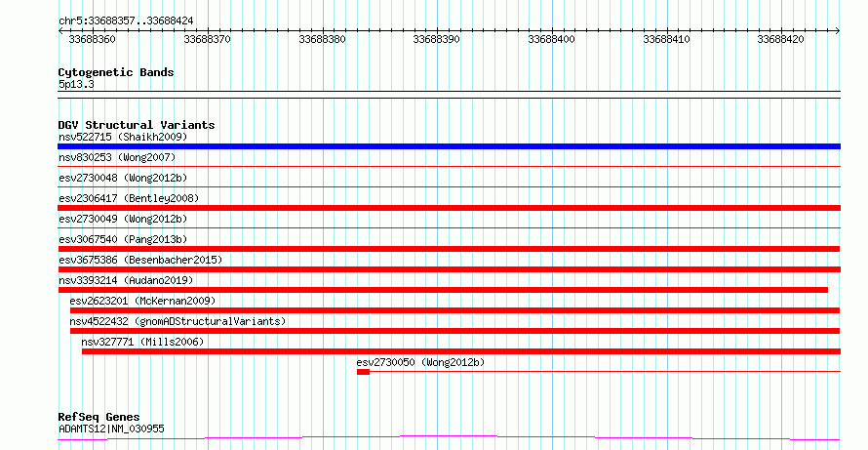The height and width of the screenshot is (450, 868).
Task: Click the esv2730048 (Wong2012b) label
Action: [123, 178]
